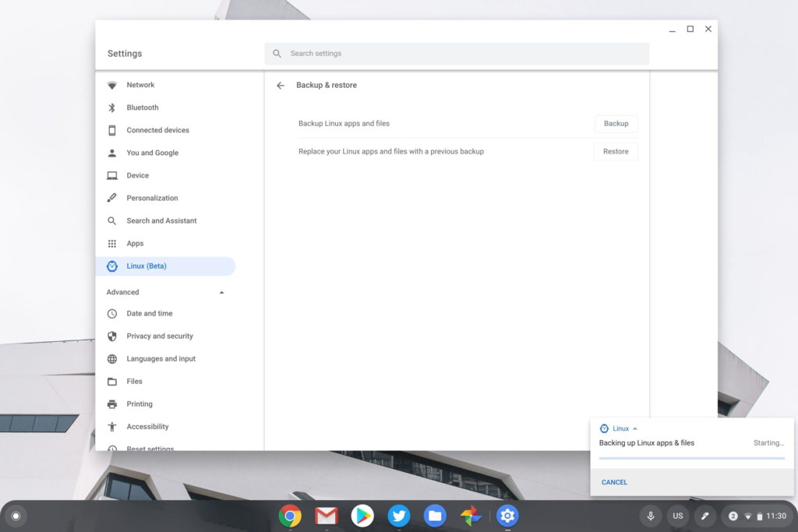Click the Settings title text

[125, 54]
